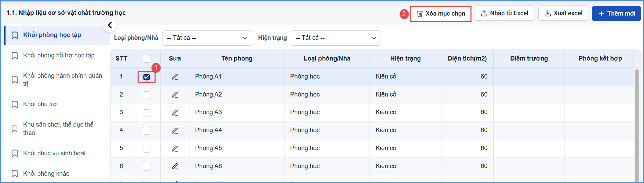This screenshot has height=183, width=644.
Task: Click bookmark icon beside Khối phòng học tập
Action: coord(15,35)
